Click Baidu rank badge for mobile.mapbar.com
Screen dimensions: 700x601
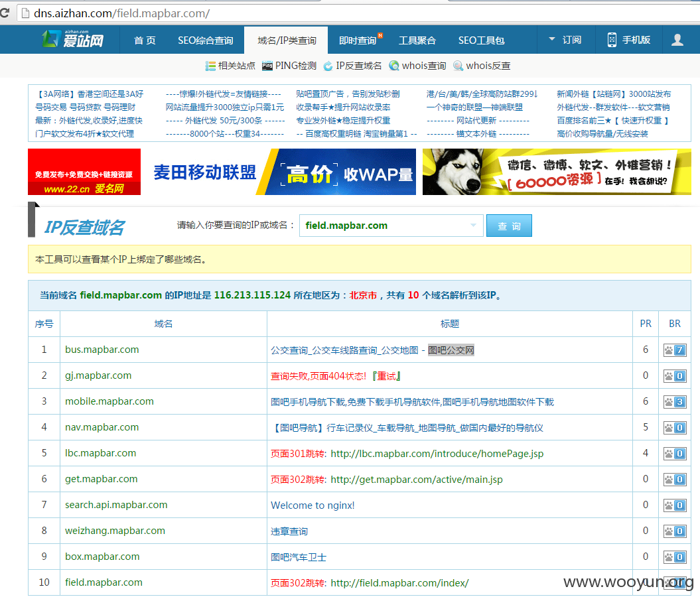tap(675, 402)
